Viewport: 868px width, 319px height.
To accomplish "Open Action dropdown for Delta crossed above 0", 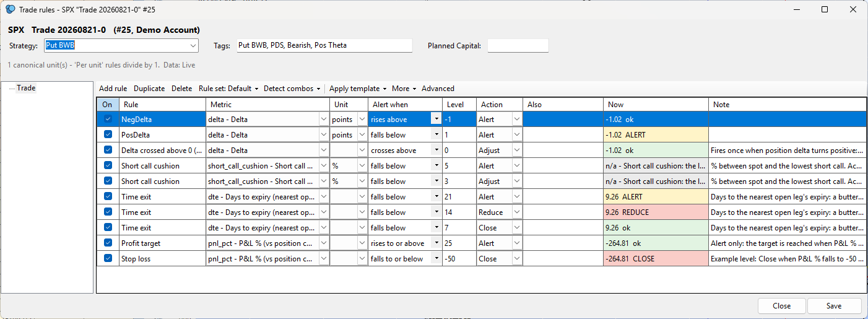I will pos(518,150).
